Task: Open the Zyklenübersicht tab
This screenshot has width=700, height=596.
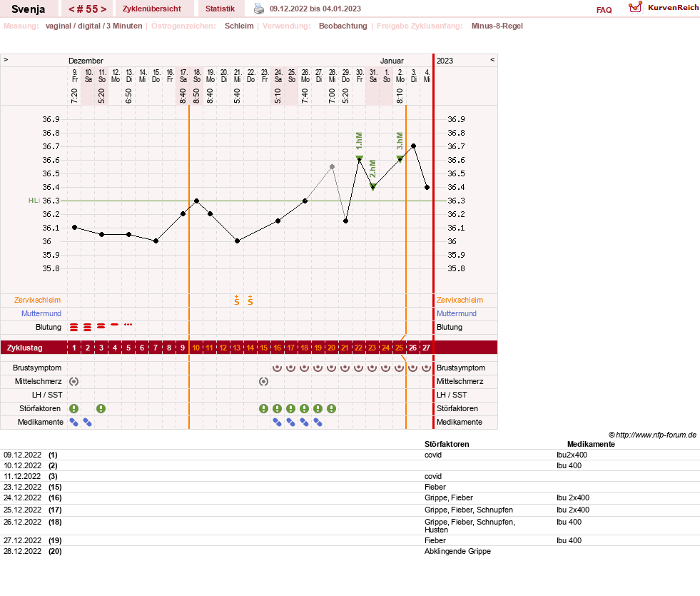Action: 152,9
